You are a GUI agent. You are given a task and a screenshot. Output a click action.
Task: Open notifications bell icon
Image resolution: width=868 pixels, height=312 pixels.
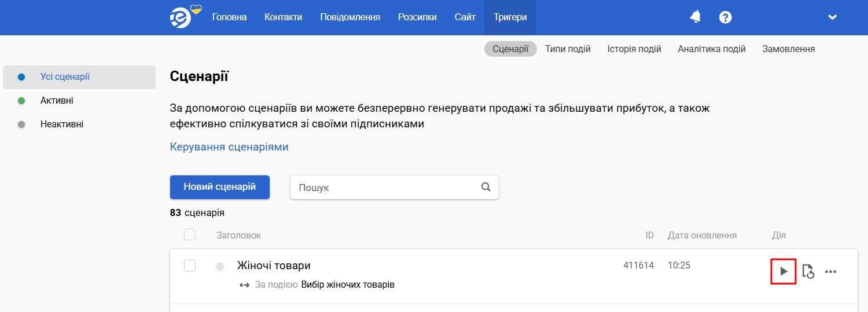(x=696, y=17)
